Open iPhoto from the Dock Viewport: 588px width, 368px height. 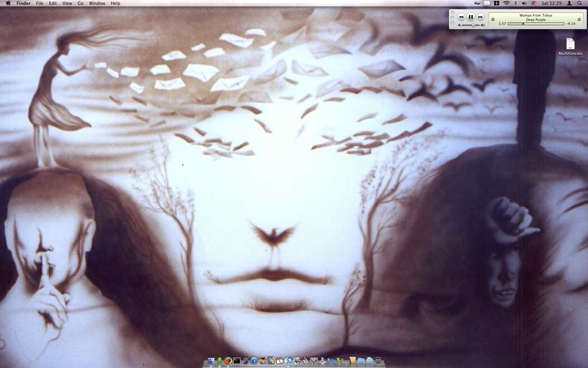coord(262,361)
